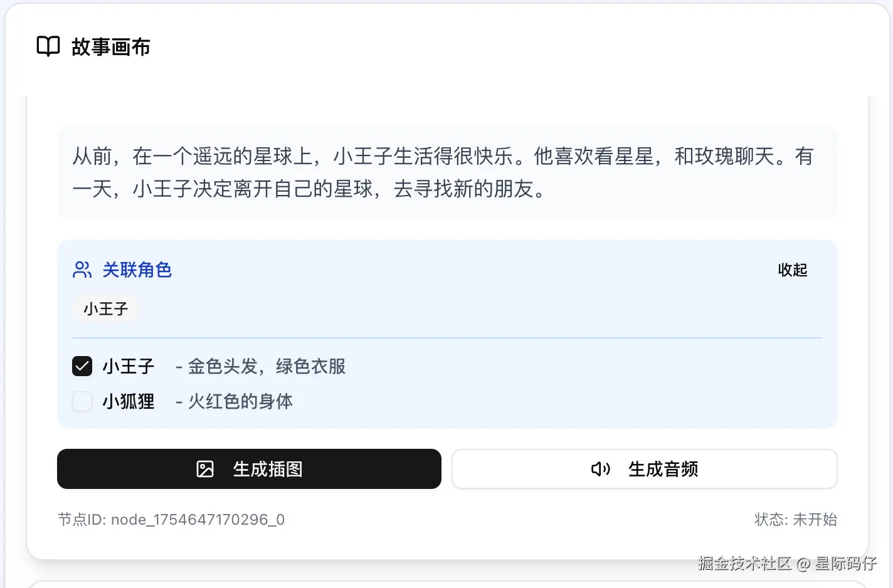Click the 小狐狸 label in character list
893x588 pixels.
coord(129,401)
